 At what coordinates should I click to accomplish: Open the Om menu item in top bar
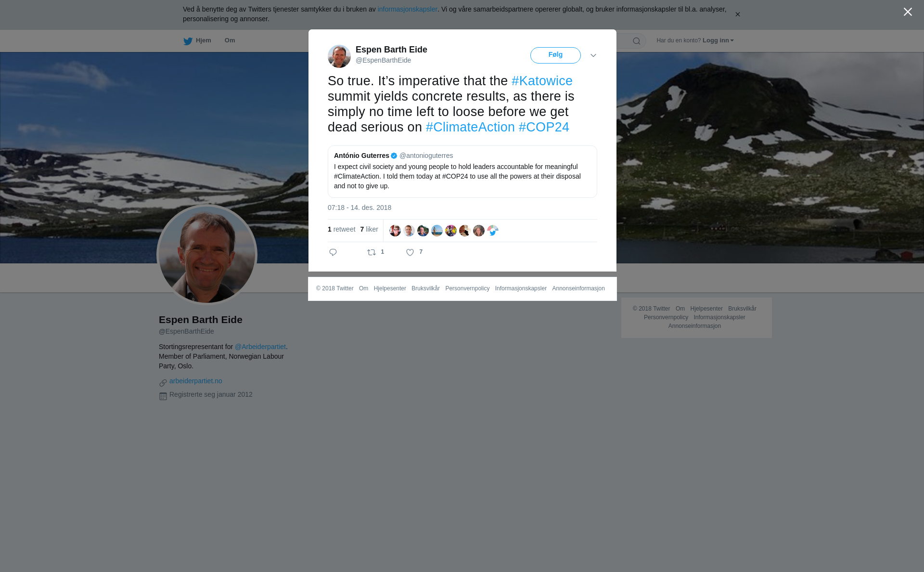[x=230, y=40]
